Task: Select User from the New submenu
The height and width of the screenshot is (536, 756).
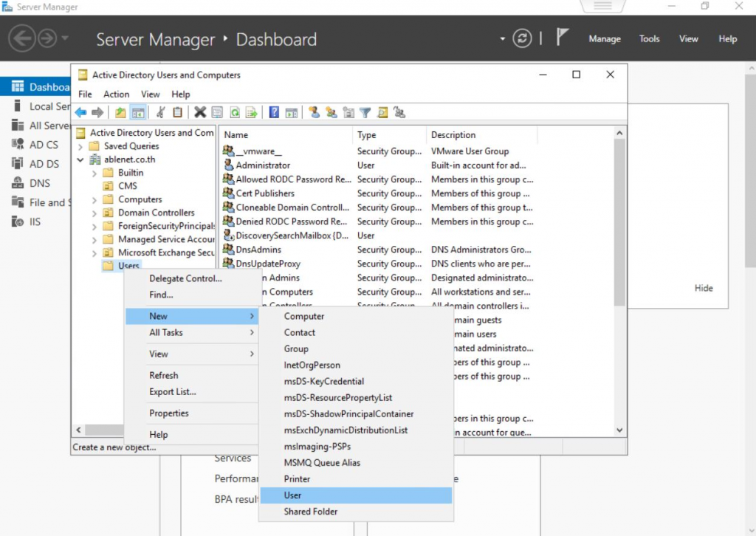Action: [x=293, y=495]
